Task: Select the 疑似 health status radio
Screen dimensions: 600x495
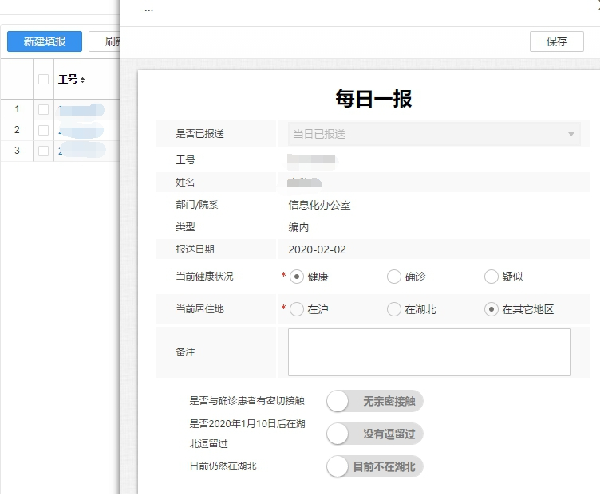Action: click(x=491, y=277)
